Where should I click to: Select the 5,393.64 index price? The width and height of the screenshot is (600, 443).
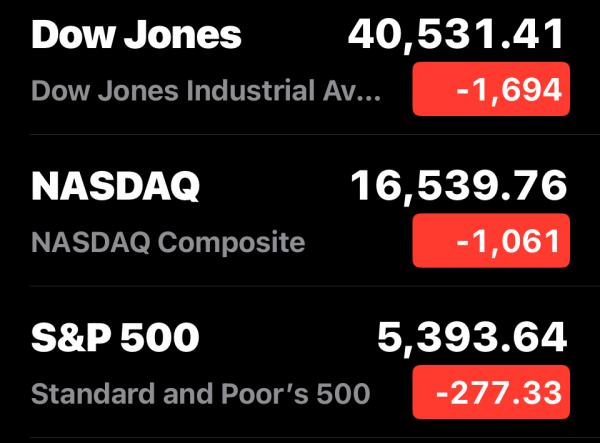472,339
